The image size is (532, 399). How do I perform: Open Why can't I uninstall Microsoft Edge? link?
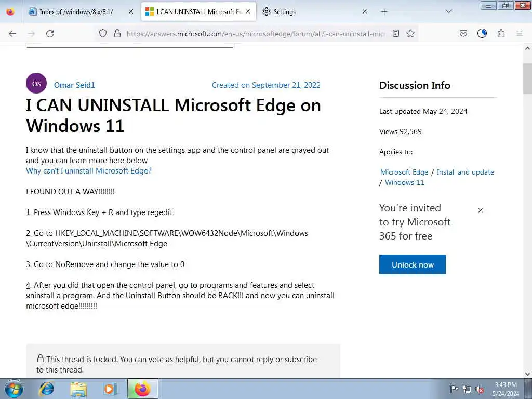coord(88,170)
